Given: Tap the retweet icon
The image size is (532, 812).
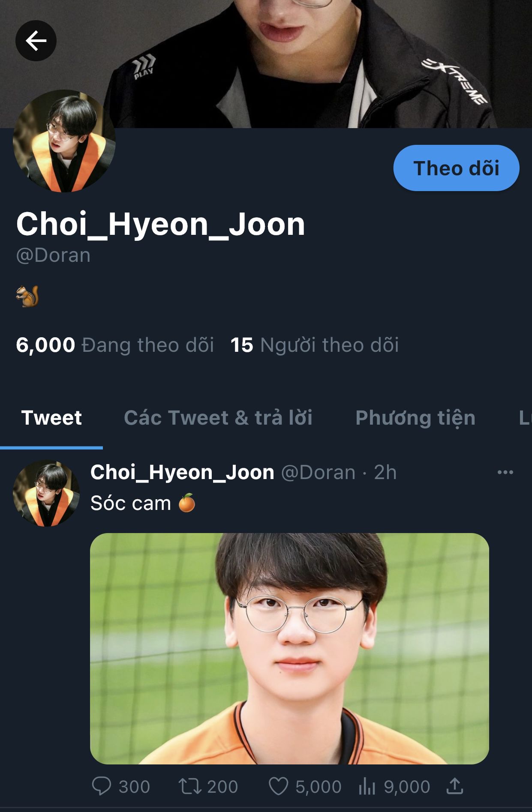Looking at the screenshot, I should [x=189, y=786].
